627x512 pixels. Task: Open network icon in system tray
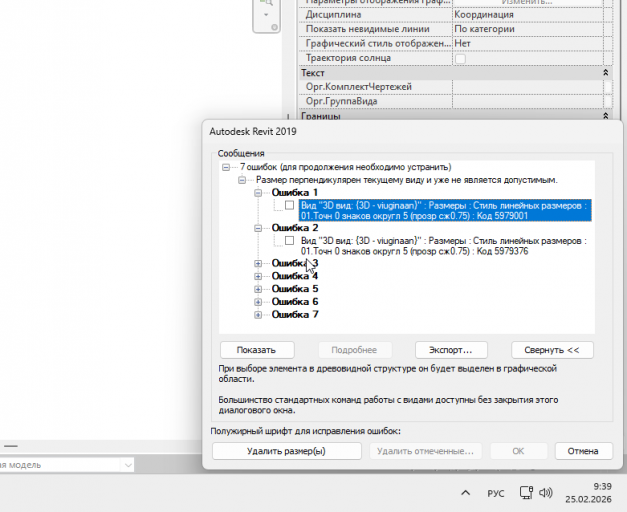(x=526, y=492)
